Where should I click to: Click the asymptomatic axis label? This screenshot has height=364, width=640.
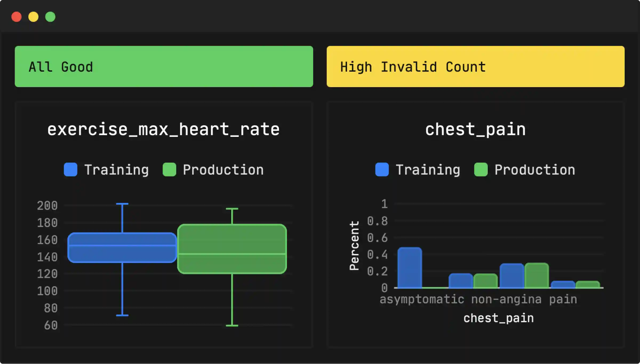click(422, 299)
